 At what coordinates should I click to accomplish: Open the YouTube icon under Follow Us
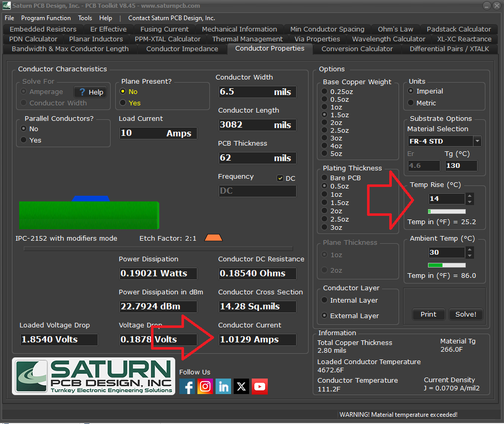coord(259,386)
